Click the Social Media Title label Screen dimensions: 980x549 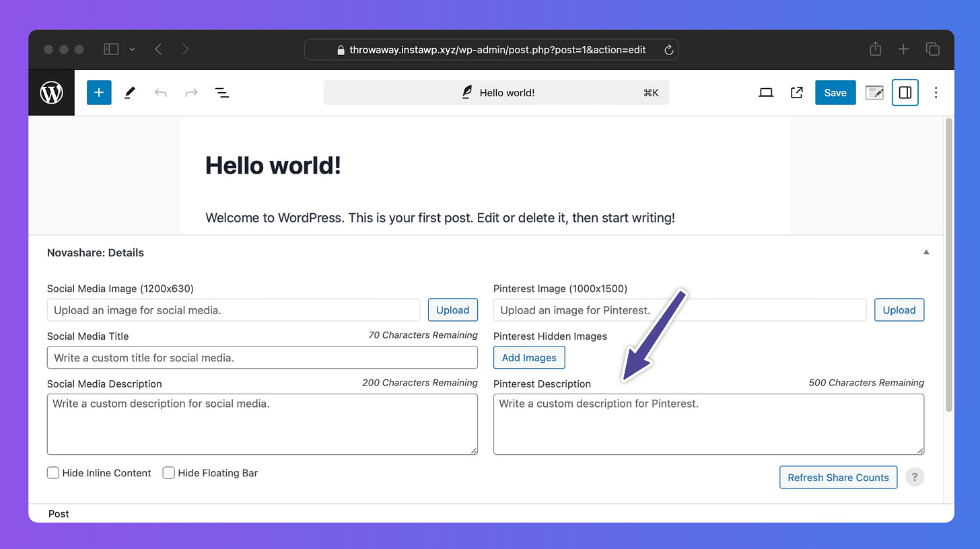(88, 336)
